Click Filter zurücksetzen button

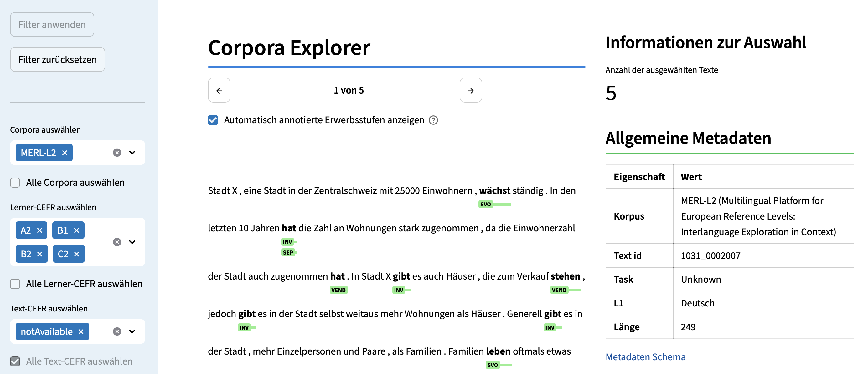[x=57, y=60]
